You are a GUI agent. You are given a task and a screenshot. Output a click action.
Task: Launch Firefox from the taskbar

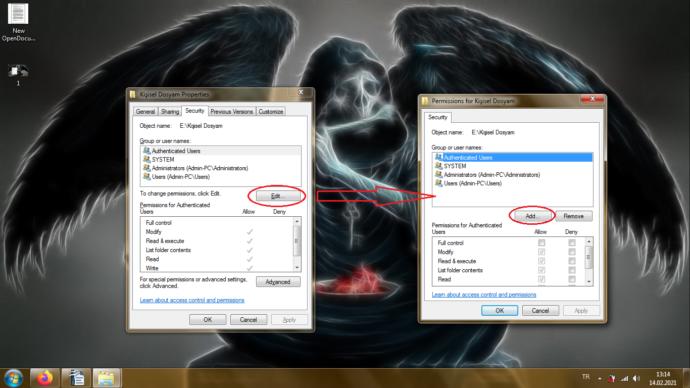point(44,378)
